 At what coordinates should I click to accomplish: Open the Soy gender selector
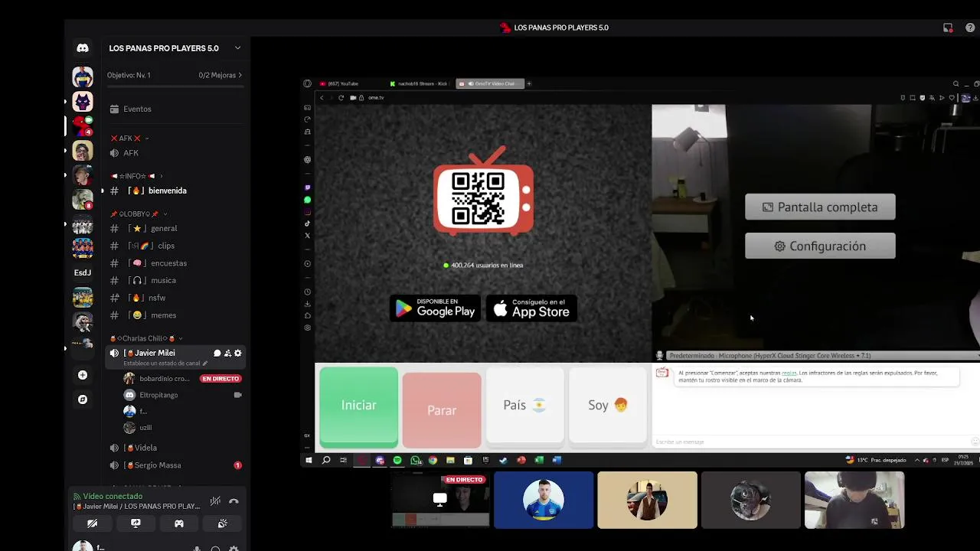[x=608, y=406]
